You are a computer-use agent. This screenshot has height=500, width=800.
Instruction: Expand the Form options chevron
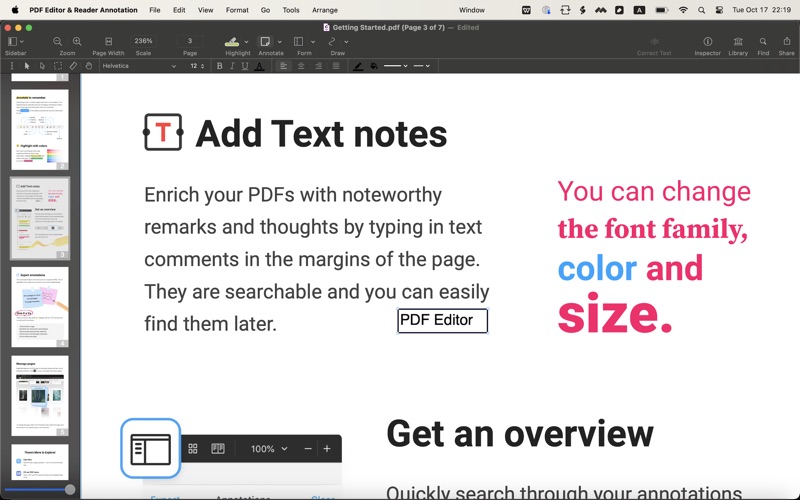(313, 42)
